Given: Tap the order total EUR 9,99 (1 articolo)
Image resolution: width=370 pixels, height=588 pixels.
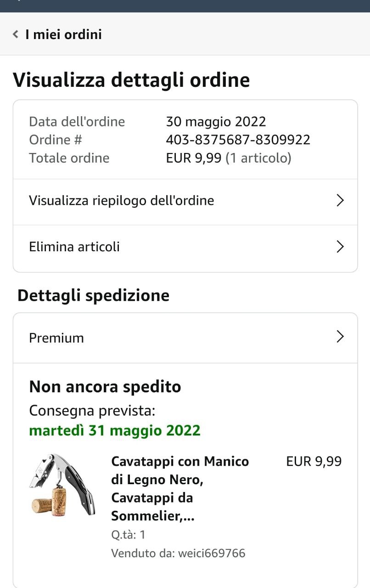Looking at the screenshot, I should coord(229,158).
